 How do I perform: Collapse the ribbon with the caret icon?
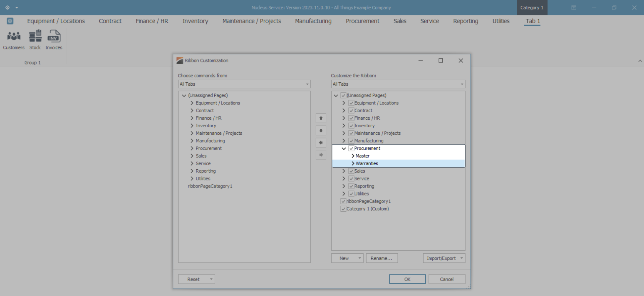point(640,61)
